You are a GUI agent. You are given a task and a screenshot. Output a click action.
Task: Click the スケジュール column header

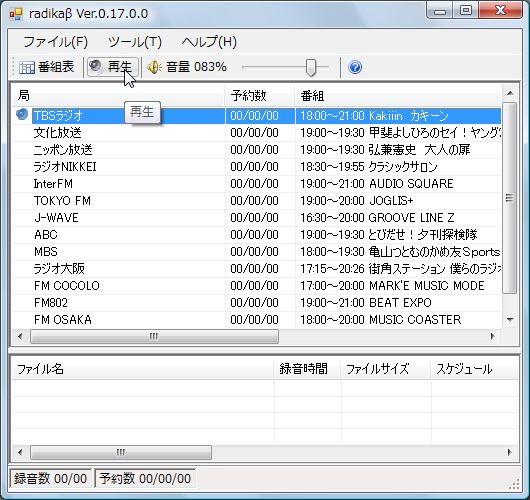[x=475, y=369]
